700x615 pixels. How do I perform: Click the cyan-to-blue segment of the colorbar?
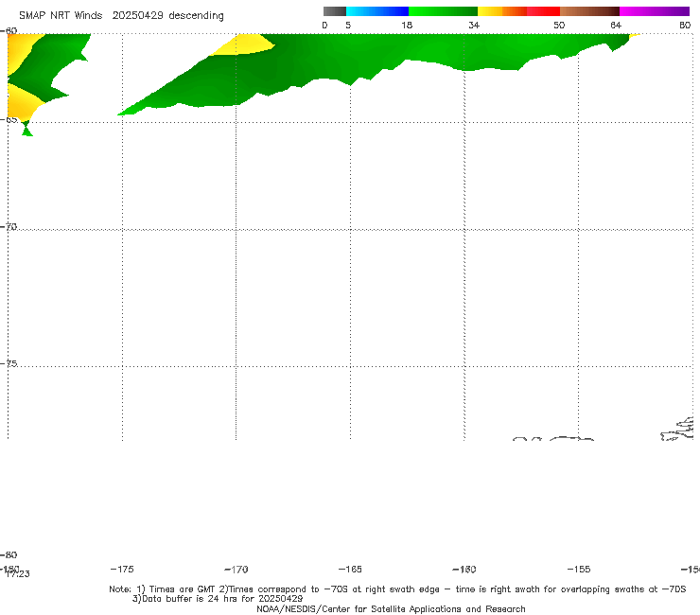(x=377, y=11)
